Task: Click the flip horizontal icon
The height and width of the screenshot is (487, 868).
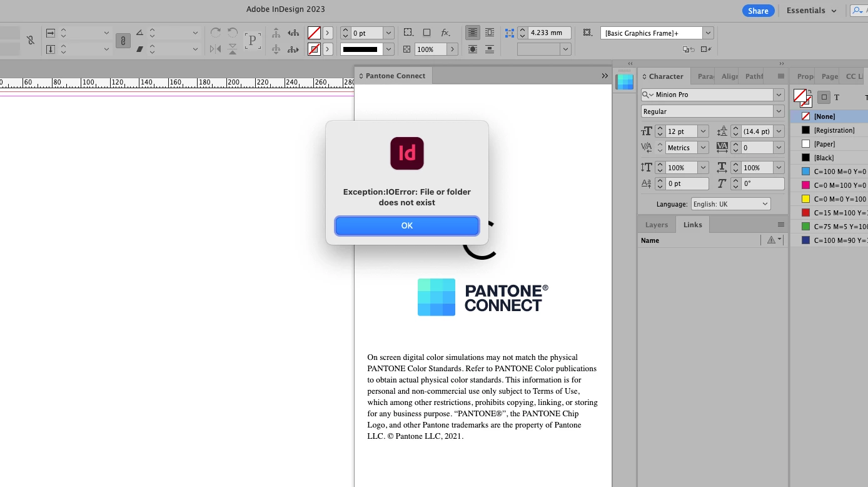Action: pyautogui.click(x=216, y=49)
